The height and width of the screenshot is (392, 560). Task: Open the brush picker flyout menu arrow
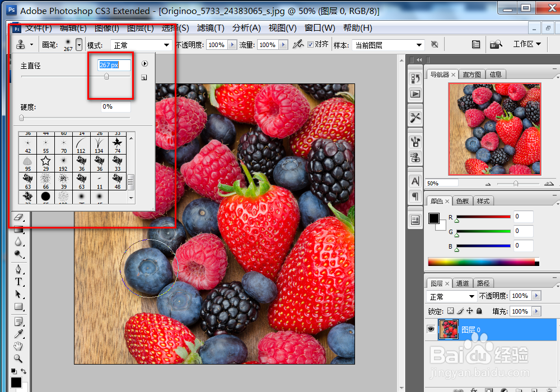point(144,63)
